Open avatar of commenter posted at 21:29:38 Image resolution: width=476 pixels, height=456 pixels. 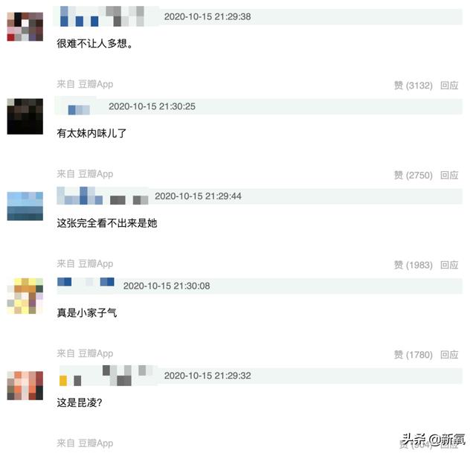click(x=25, y=27)
